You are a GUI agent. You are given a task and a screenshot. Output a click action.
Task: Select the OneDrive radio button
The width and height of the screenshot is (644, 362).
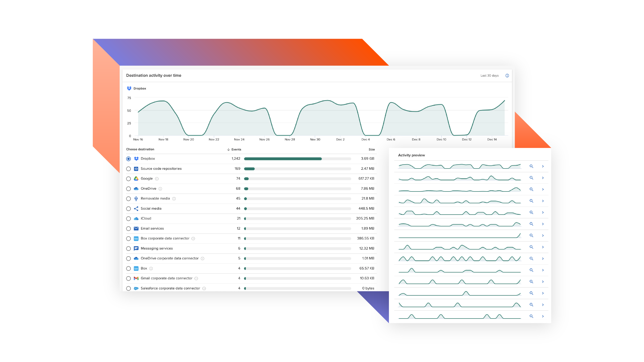point(128,189)
